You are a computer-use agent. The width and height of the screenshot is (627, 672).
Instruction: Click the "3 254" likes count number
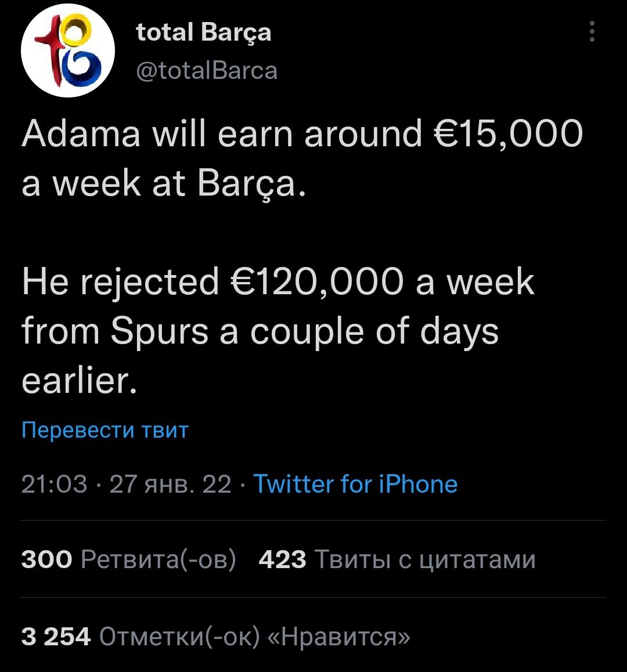click(x=56, y=637)
